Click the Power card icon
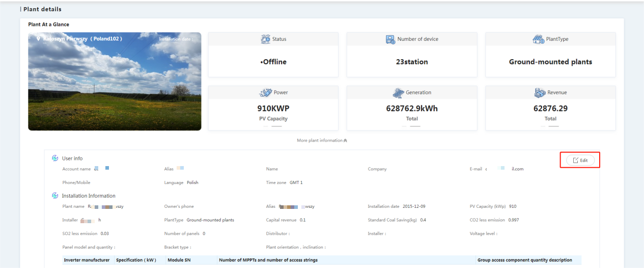 [x=265, y=93]
